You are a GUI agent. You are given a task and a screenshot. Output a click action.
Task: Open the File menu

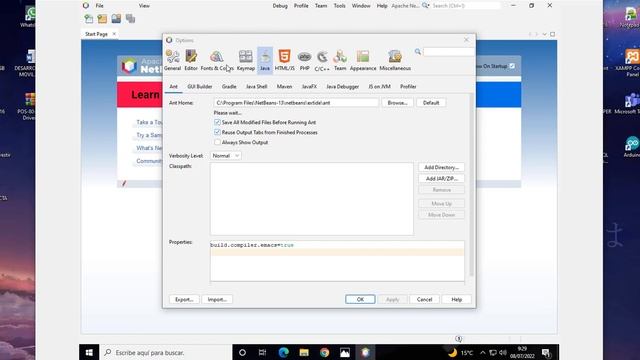click(x=100, y=6)
